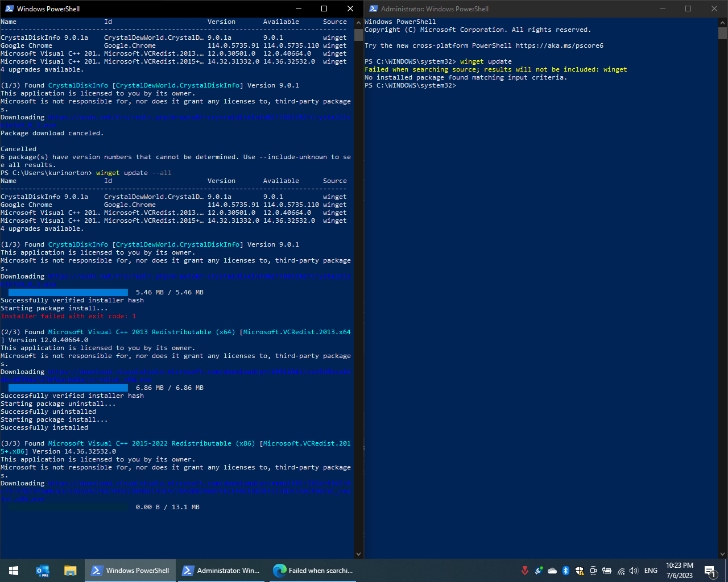Open the Windows Start menu
The width and height of the screenshot is (728, 582).
point(14,571)
